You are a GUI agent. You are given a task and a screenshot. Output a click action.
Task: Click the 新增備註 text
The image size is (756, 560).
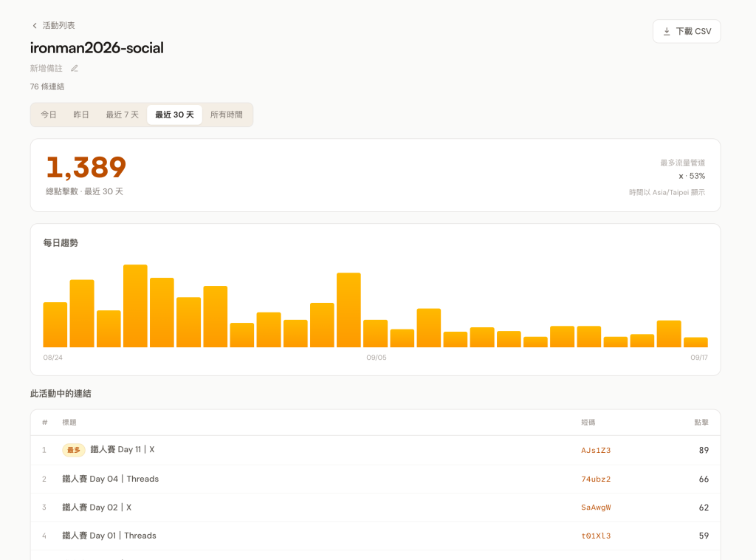pyautogui.click(x=47, y=69)
